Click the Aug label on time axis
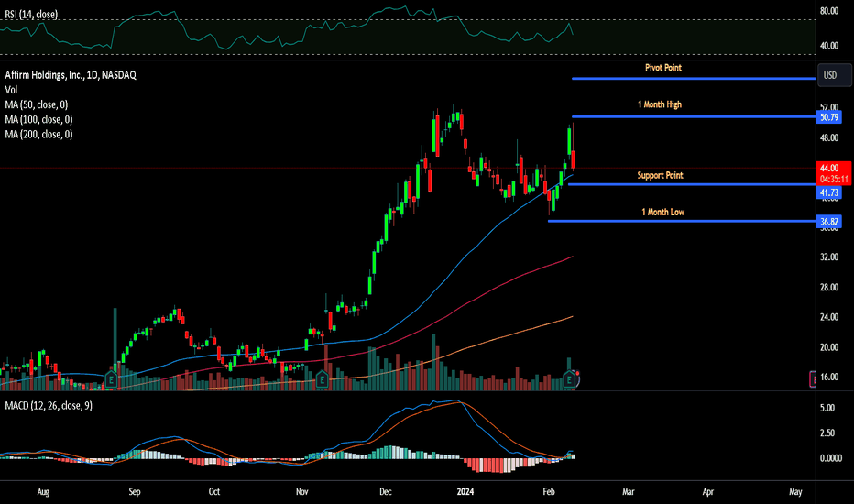The width and height of the screenshot is (854, 504). tap(43, 491)
